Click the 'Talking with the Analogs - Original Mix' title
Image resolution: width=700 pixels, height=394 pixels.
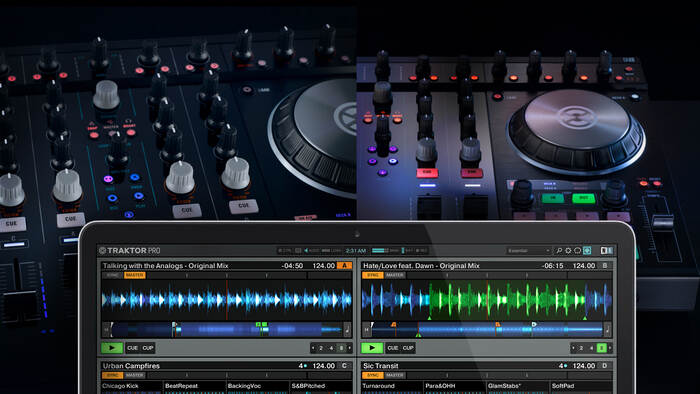tap(166, 265)
